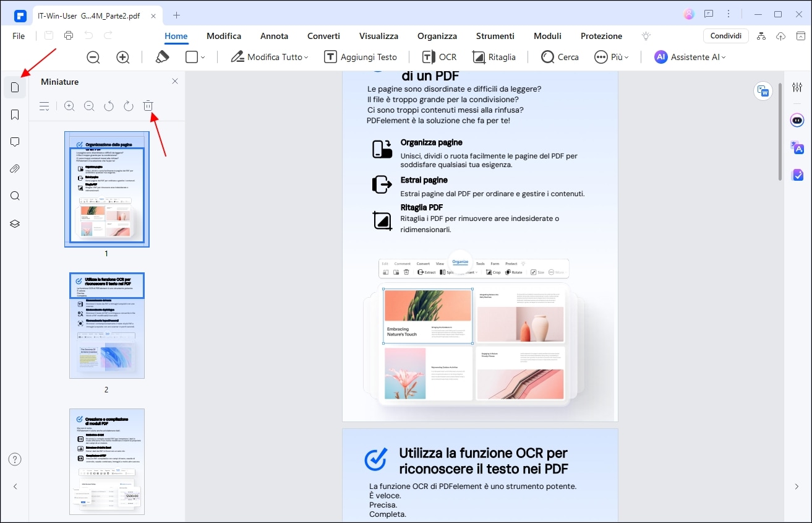
Task: Click the network sharing icon near Condividi
Action: [x=761, y=36]
